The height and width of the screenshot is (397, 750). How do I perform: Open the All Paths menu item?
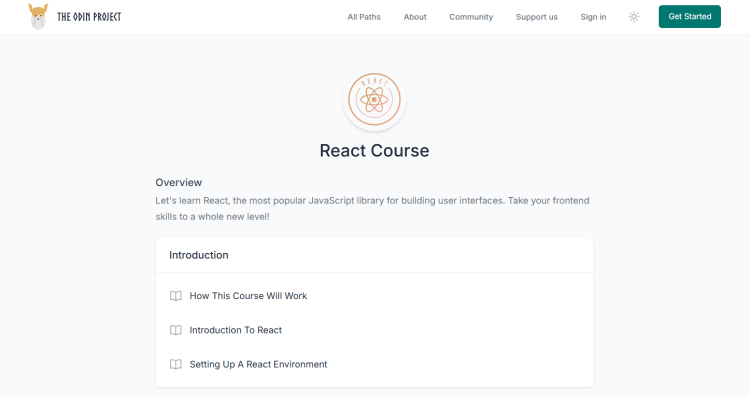tap(364, 17)
